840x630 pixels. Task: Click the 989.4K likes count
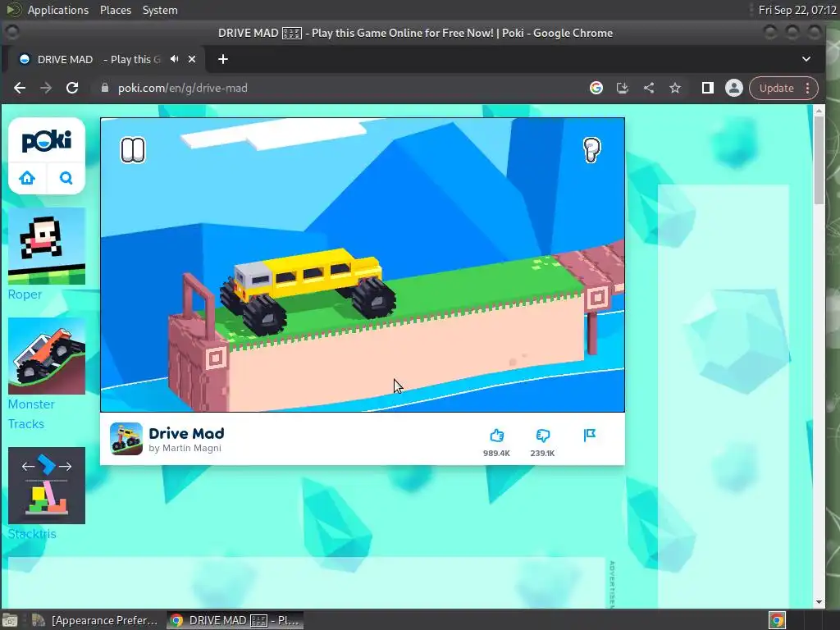click(496, 453)
